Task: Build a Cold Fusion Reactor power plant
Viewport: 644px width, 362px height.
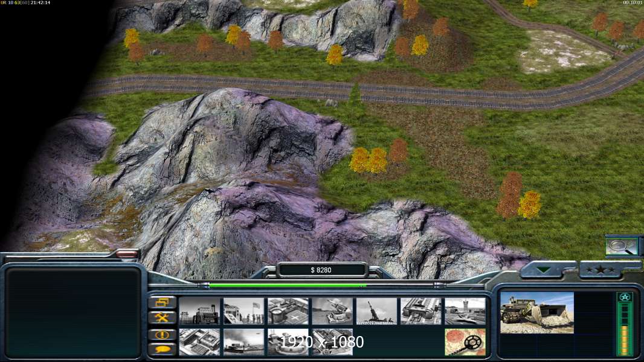Action: click(199, 311)
